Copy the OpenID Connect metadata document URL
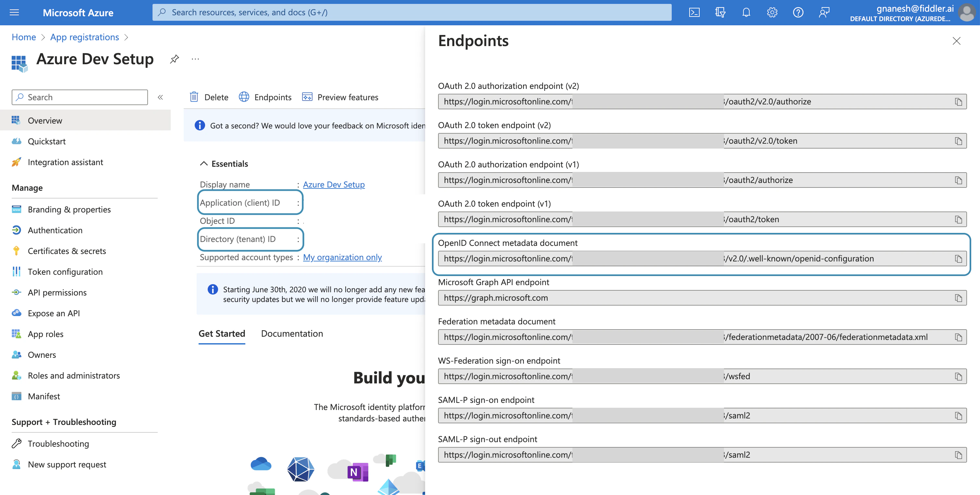The image size is (980, 495). click(958, 259)
